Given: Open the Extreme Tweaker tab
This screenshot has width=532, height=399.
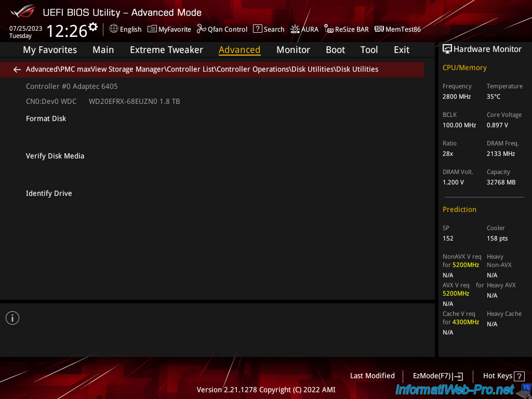Looking at the screenshot, I should (166, 50).
